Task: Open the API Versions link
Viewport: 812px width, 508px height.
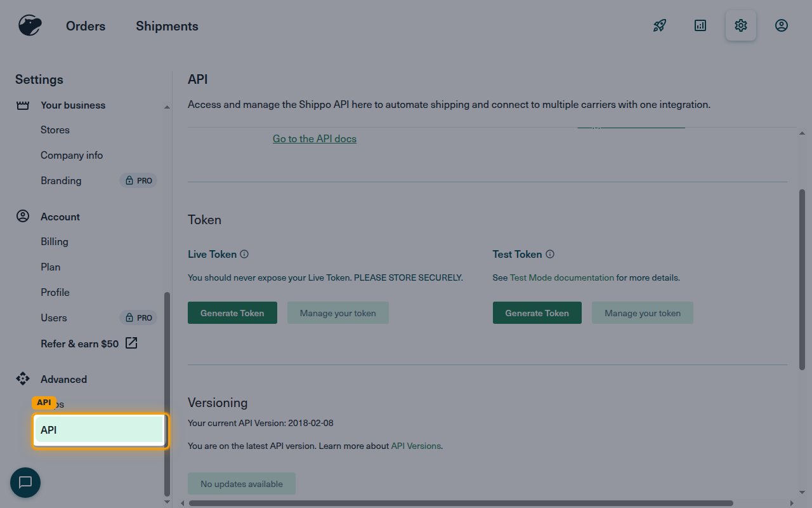Action: pos(416,446)
